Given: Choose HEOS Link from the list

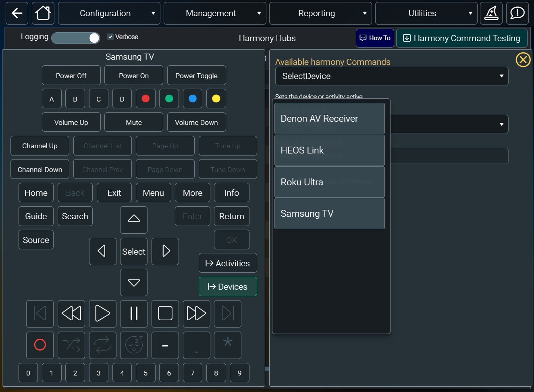Looking at the screenshot, I should coord(330,150).
